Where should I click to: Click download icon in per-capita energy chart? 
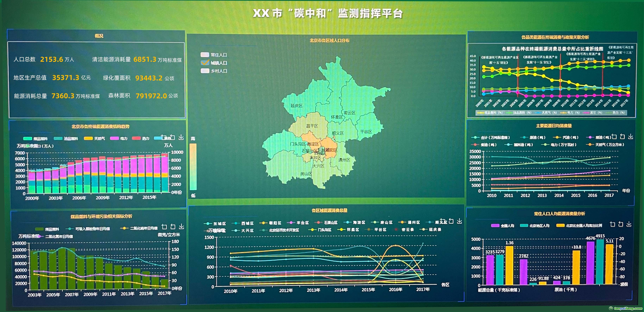tap(629, 224)
